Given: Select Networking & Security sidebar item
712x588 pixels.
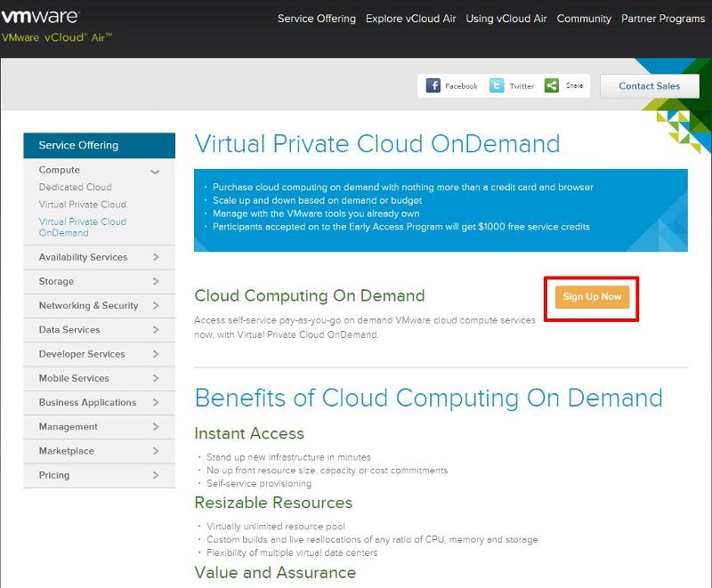Looking at the screenshot, I should coord(99,305).
